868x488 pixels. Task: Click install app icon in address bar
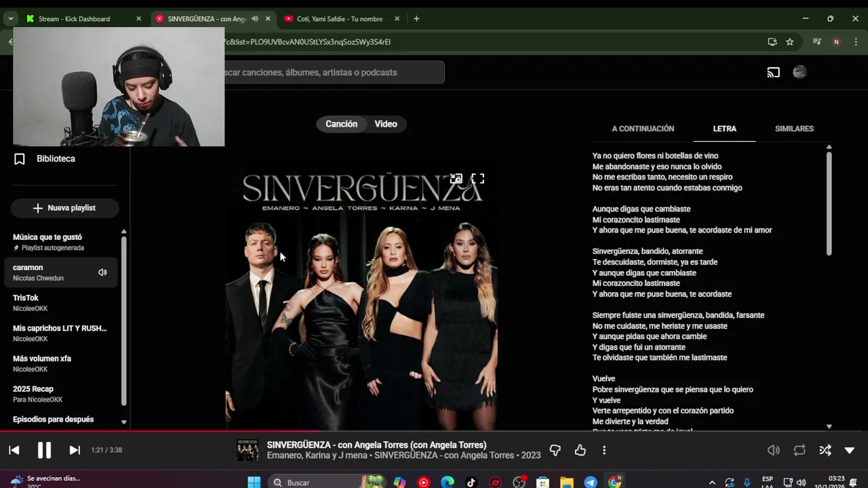pyautogui.click(x=772, y=42)
